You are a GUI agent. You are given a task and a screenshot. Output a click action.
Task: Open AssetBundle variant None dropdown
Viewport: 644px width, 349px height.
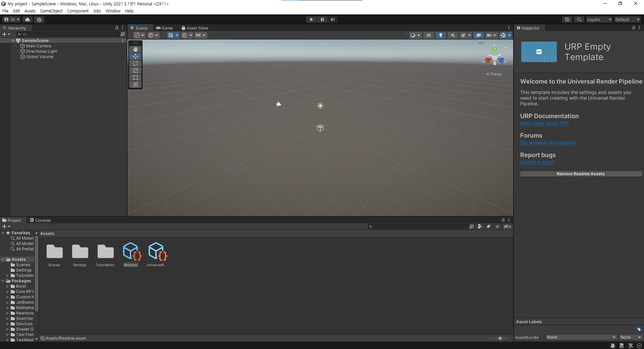click(631, 337)
